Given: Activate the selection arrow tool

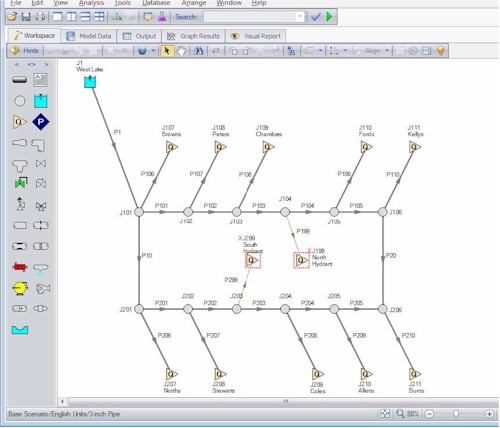Looking at the screenshot, I should [x=167, y=51].
